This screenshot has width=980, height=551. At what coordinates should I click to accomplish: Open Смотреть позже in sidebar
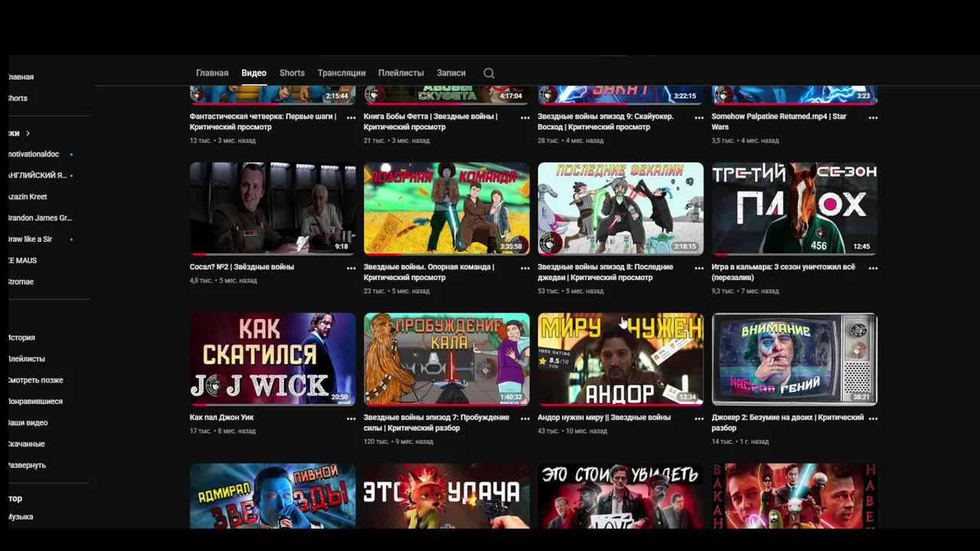36,381
